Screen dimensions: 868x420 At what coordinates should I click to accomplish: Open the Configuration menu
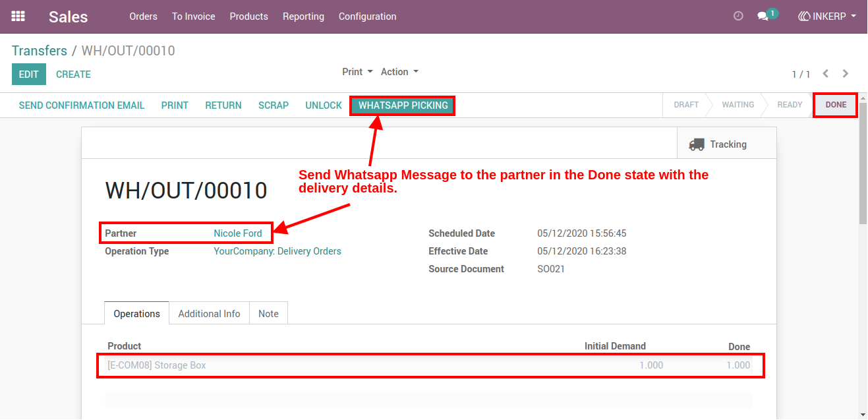[x=368, y=16]
